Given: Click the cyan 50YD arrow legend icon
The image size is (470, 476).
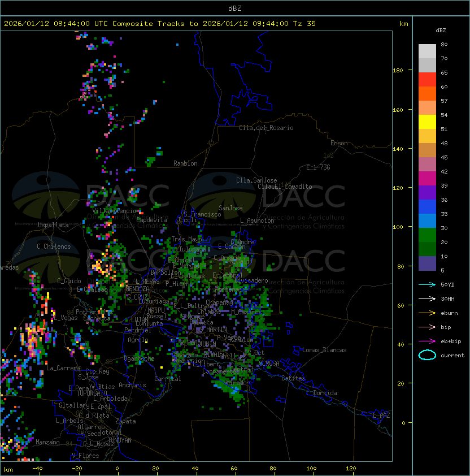Looking at the screenshot, I should coord(427,284).
